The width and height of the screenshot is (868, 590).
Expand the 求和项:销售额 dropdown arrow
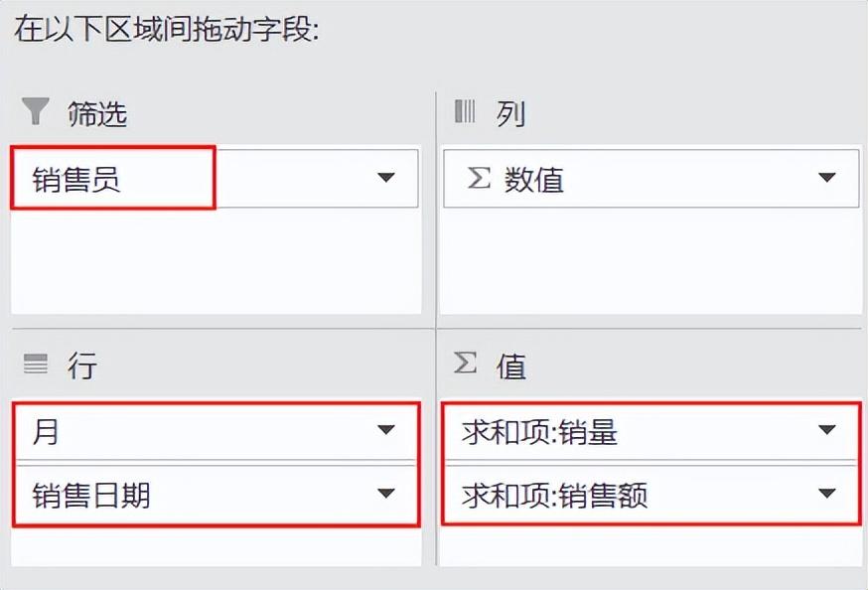826,494
